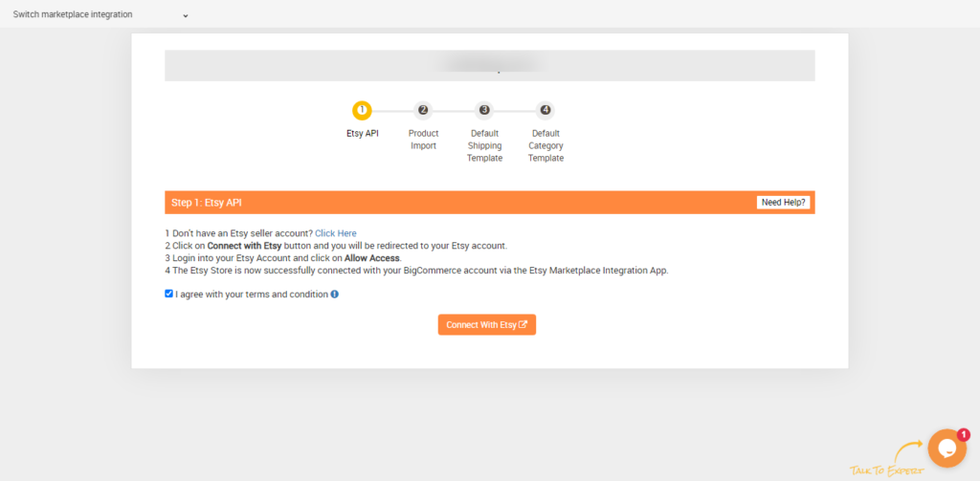Click the chevron arrow of marketplace dropdown
The width and height of the screenshot is (980, 481).
[x=185, y=15]
